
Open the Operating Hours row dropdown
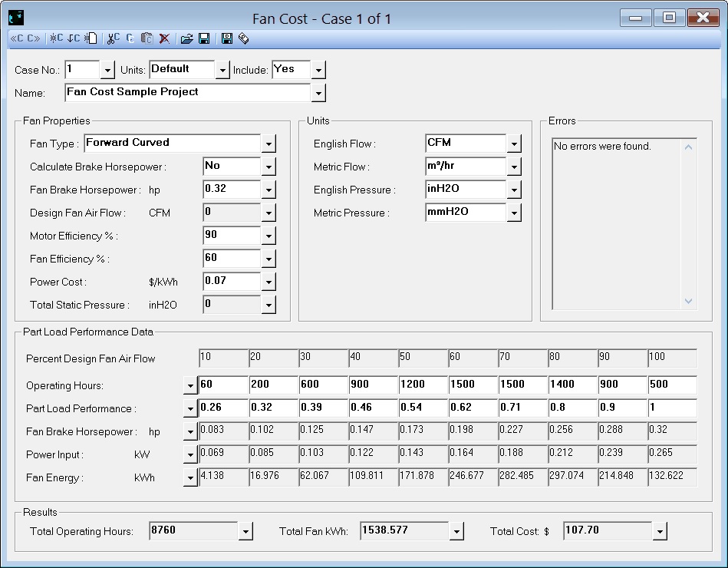(x=190, y=385)
